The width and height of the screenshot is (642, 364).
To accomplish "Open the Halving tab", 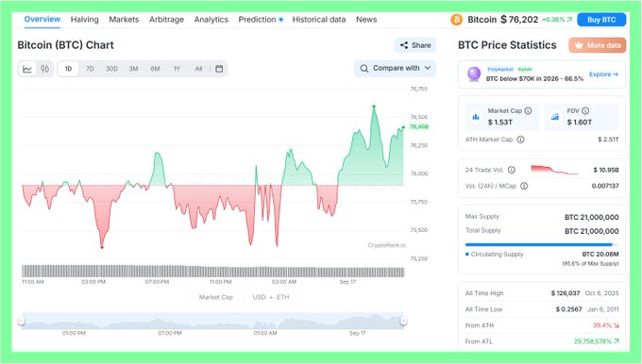I will (84, 19).
